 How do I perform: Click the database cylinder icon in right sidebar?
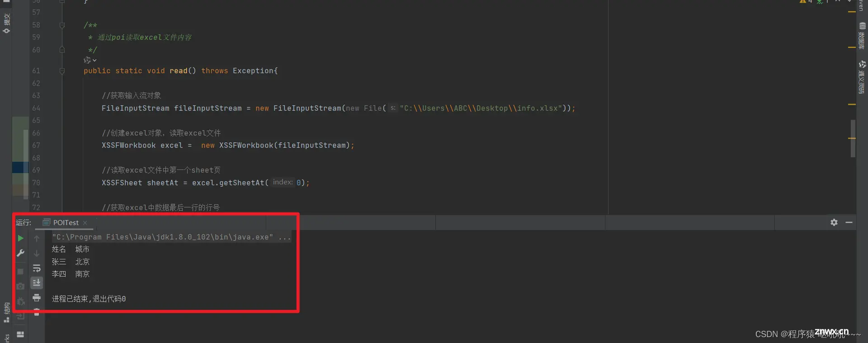point(862,26)
